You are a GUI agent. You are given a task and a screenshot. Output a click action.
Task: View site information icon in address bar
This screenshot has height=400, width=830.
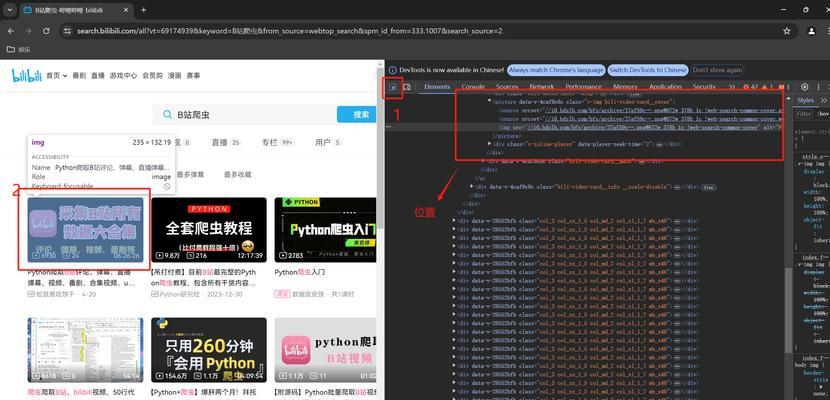pos(67,31)
